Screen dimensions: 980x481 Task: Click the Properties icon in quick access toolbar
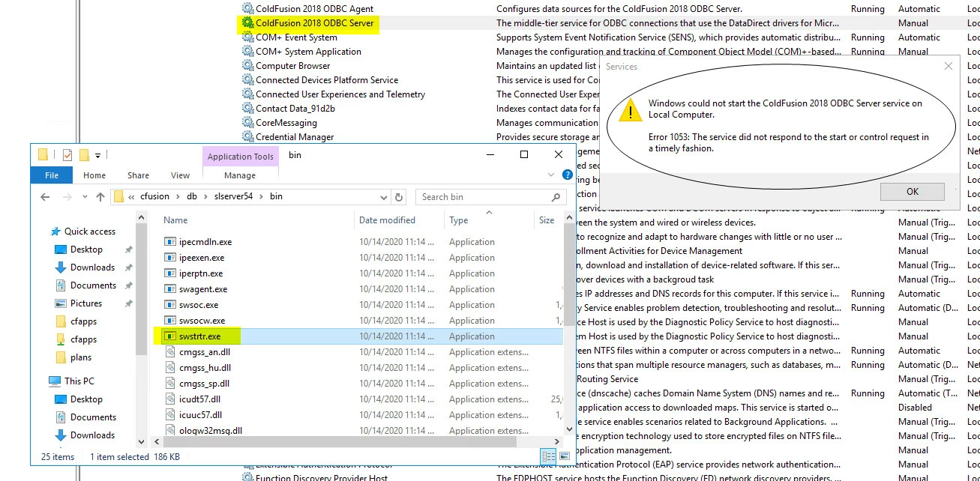pos(67,155)
